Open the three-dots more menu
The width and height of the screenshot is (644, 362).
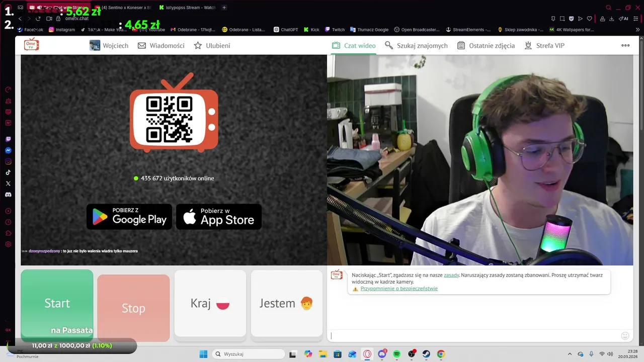tap(625, 45)
